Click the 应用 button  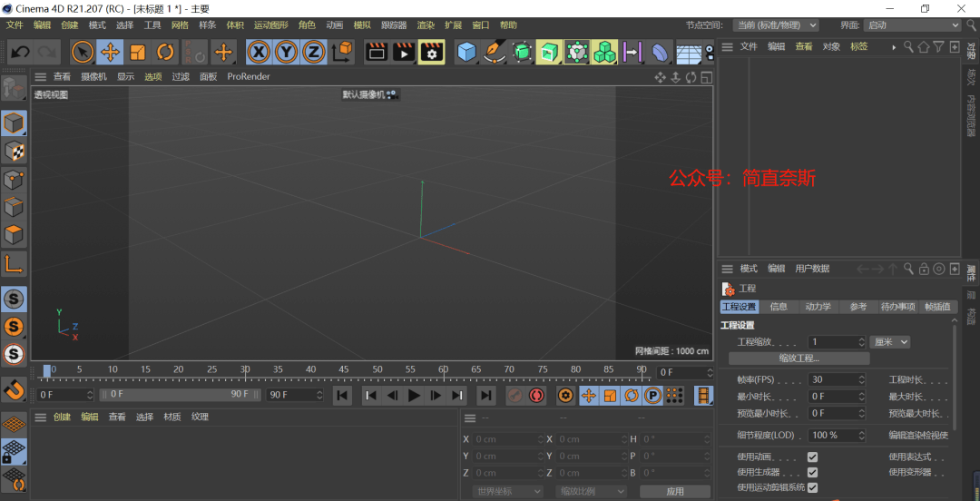point(675,492)
